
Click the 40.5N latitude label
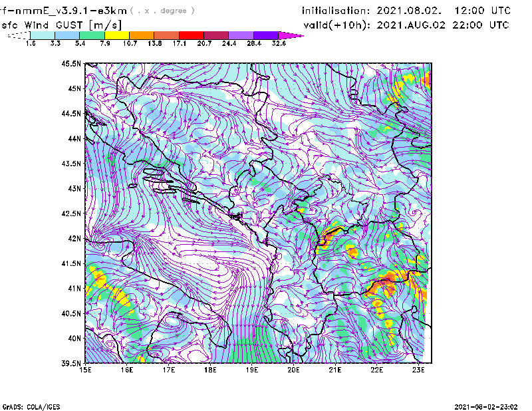click(x=71, y=313)
